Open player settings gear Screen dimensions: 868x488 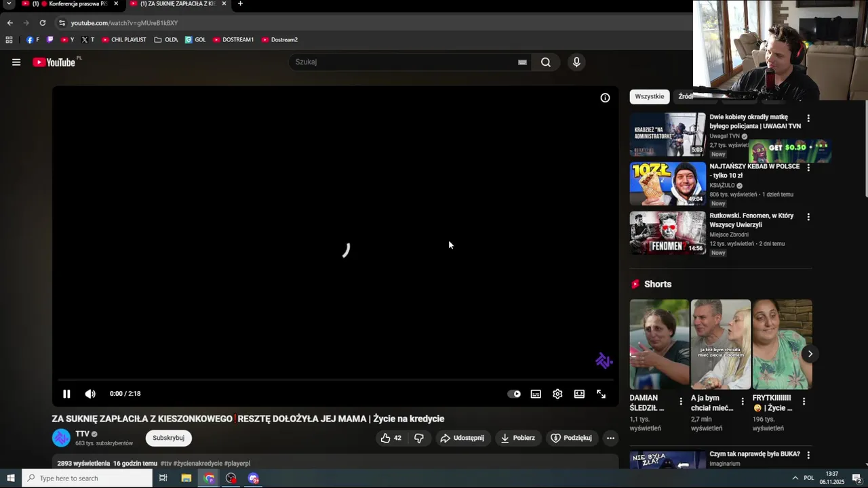(x=557, y=394)
